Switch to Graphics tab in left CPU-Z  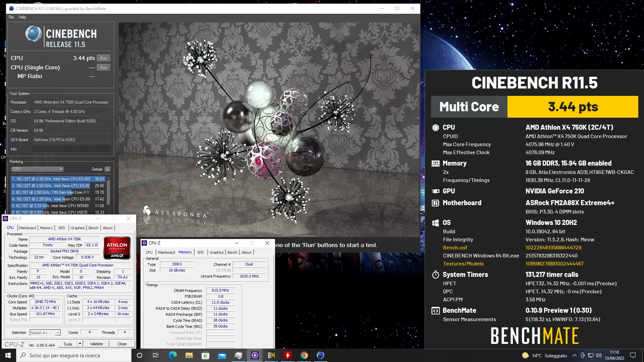coord(78,228)
